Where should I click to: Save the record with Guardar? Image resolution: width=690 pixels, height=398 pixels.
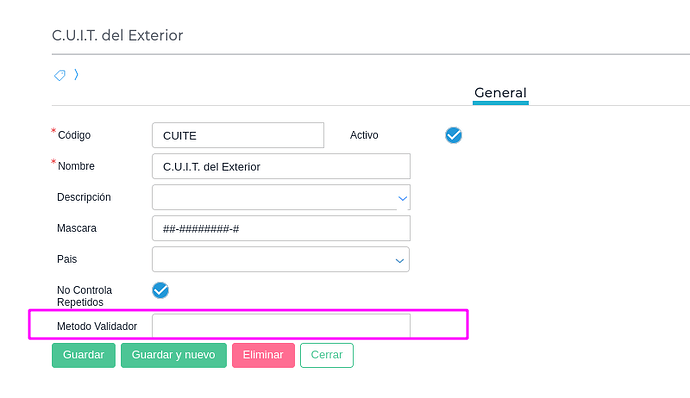tap(84, 355)
